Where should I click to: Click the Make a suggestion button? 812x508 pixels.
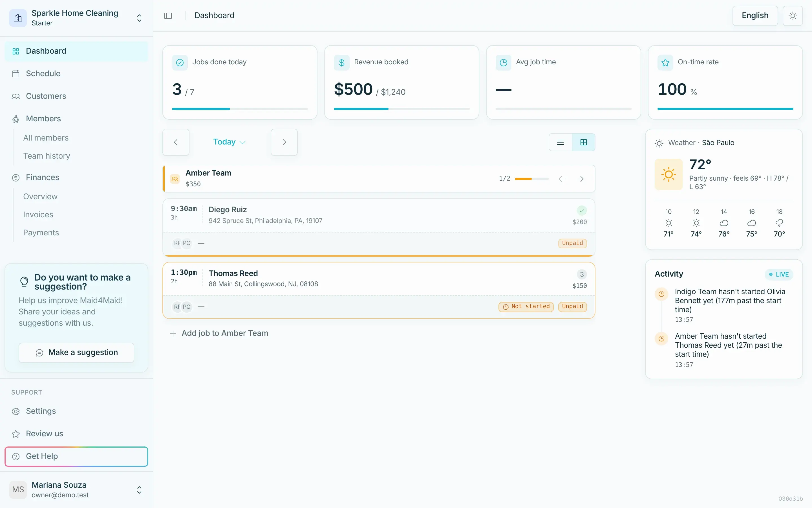coord(76,352)
